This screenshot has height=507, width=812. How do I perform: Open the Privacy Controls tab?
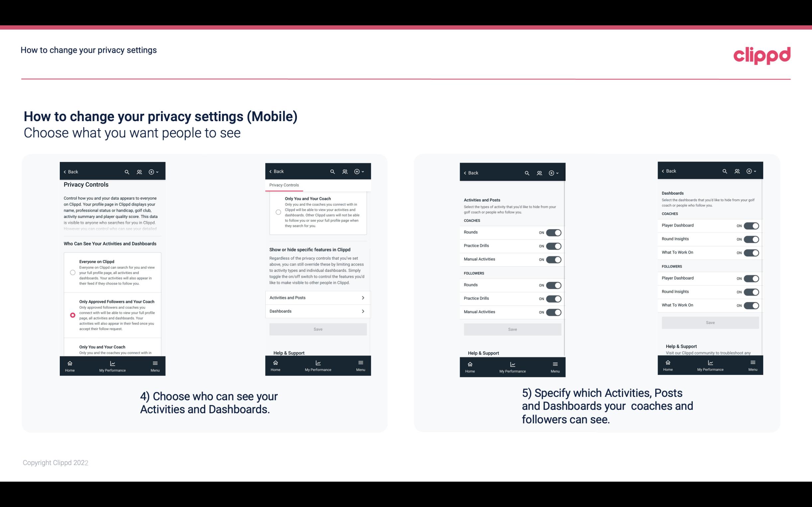284,185
